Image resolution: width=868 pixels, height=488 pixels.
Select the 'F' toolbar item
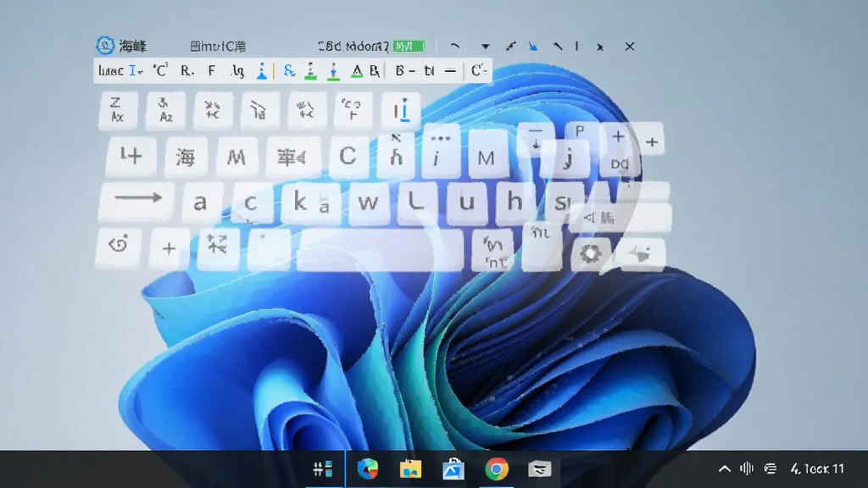point(211,71)
